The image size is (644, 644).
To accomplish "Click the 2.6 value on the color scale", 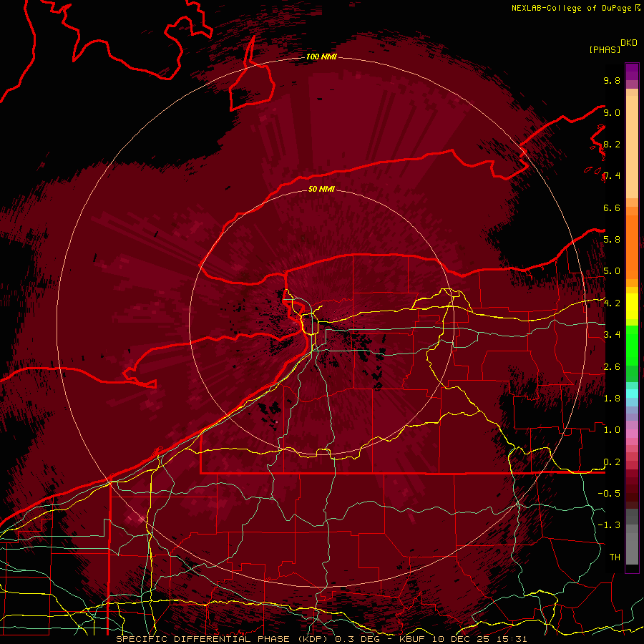I will pyautogui.click(x=612, y=366).
